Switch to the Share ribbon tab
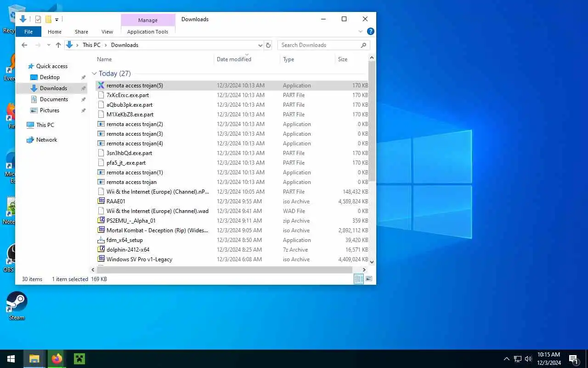This screenshot has height=368, width=588. (x=81, y=32)
